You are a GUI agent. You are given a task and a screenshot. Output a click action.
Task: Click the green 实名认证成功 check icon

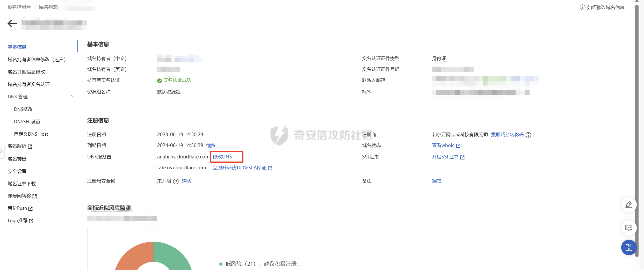[160, 81]
